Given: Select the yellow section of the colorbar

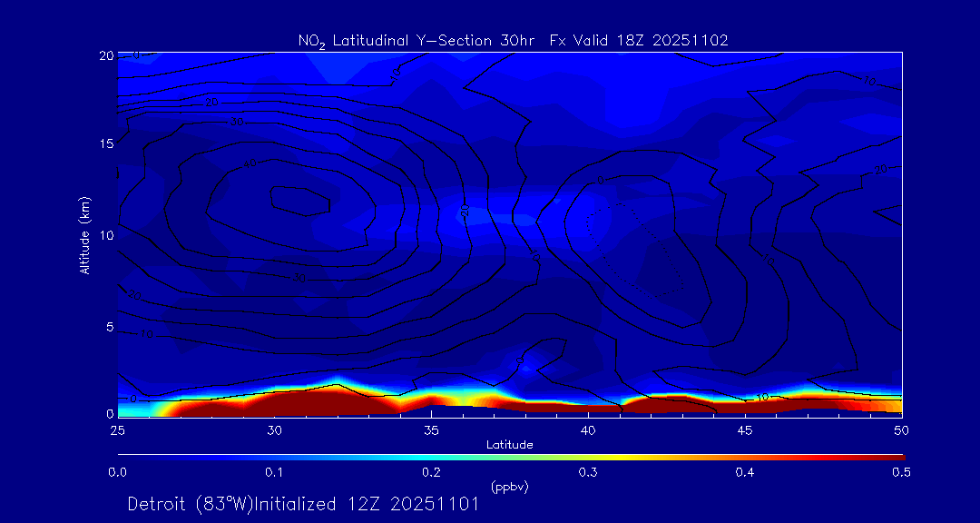Looking at the screenshot, I should tap(626, 455).
